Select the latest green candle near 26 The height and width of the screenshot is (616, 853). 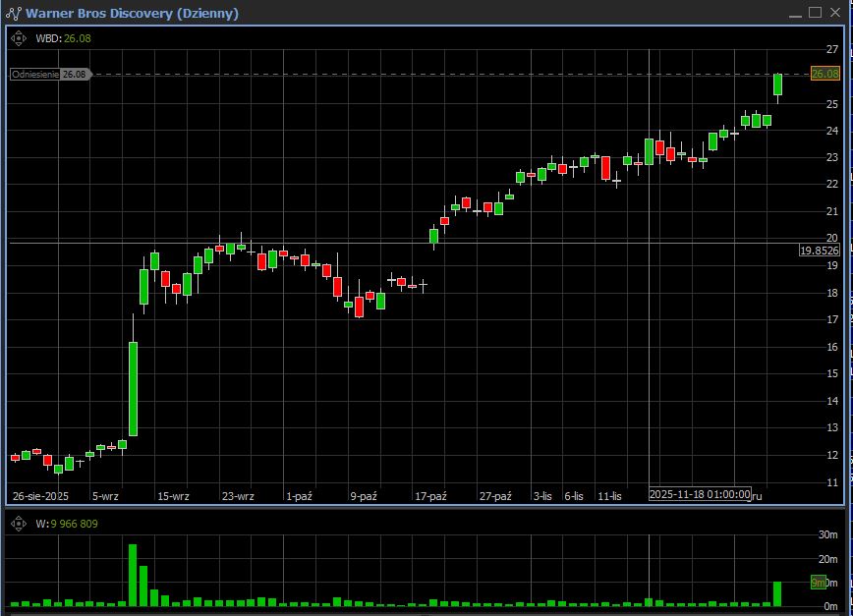[777, 84]
